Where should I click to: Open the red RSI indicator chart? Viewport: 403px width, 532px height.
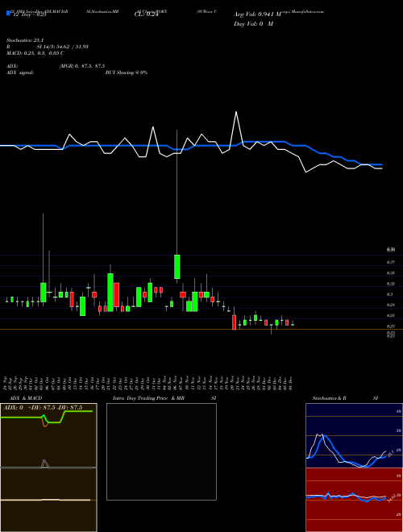pyautogui.click(x=354, y=500)
